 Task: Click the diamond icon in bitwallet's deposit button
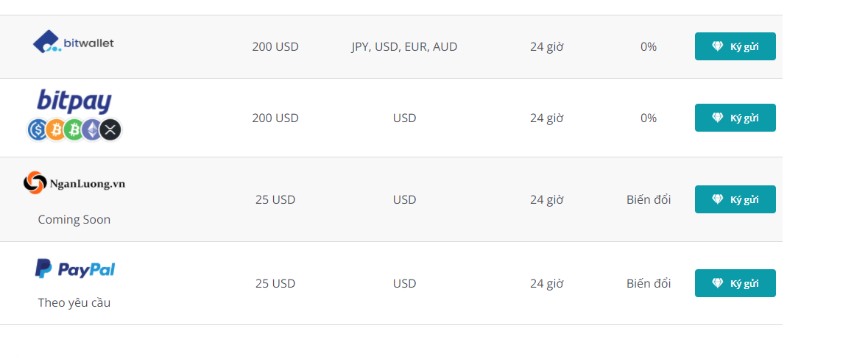(717, 46)
